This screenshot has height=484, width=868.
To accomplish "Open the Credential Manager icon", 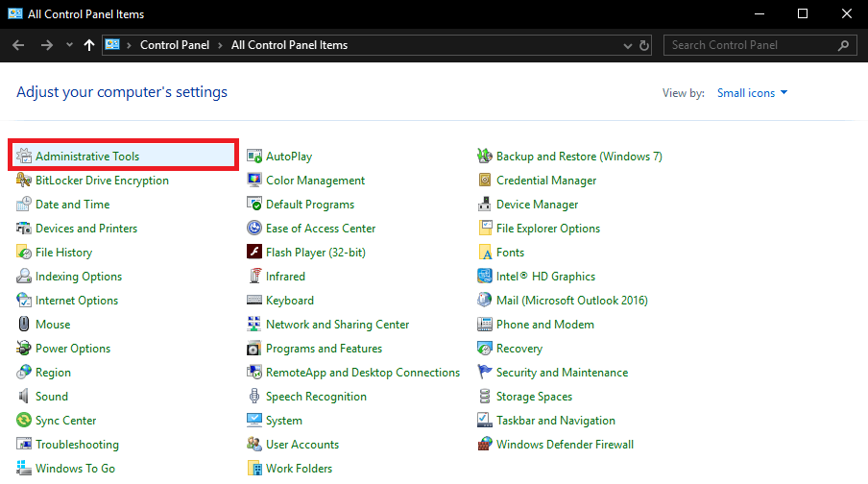I will tap(485, 181).
